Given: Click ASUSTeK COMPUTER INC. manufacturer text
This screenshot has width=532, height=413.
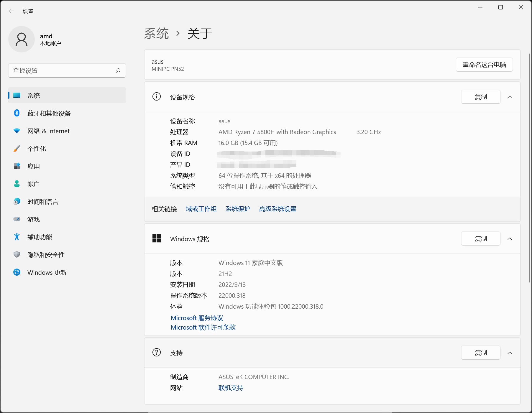Looking at the screenshot, I should point(254,377).
